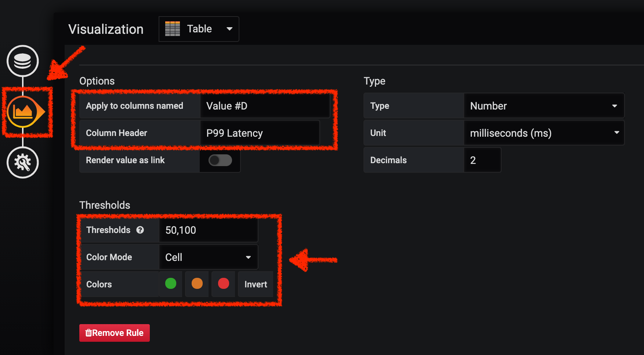Click the Apply to columns named label
Viewport: 644px width, 355px height.
tap(134, 106)
